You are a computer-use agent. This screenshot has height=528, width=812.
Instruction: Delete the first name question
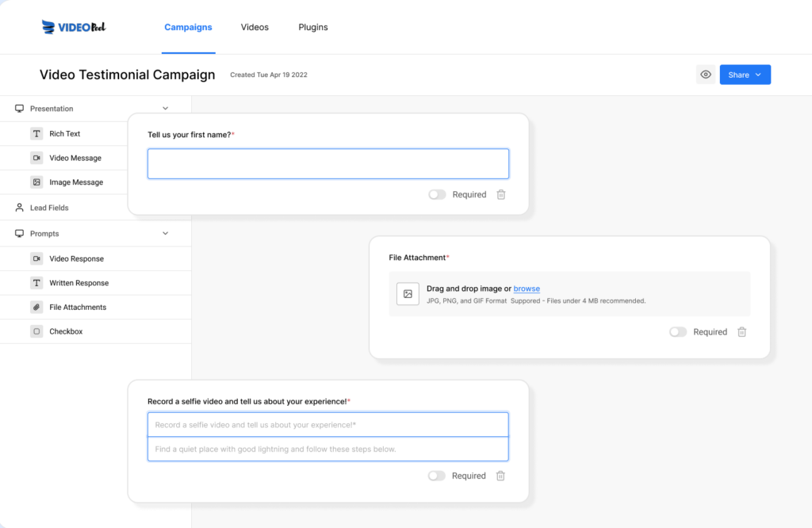[x=500, y=194]
